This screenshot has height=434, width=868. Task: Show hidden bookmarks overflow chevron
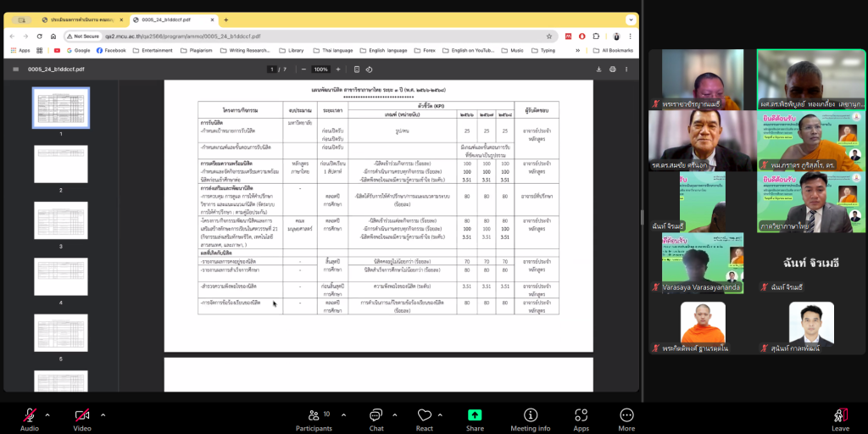pos(578,50)
